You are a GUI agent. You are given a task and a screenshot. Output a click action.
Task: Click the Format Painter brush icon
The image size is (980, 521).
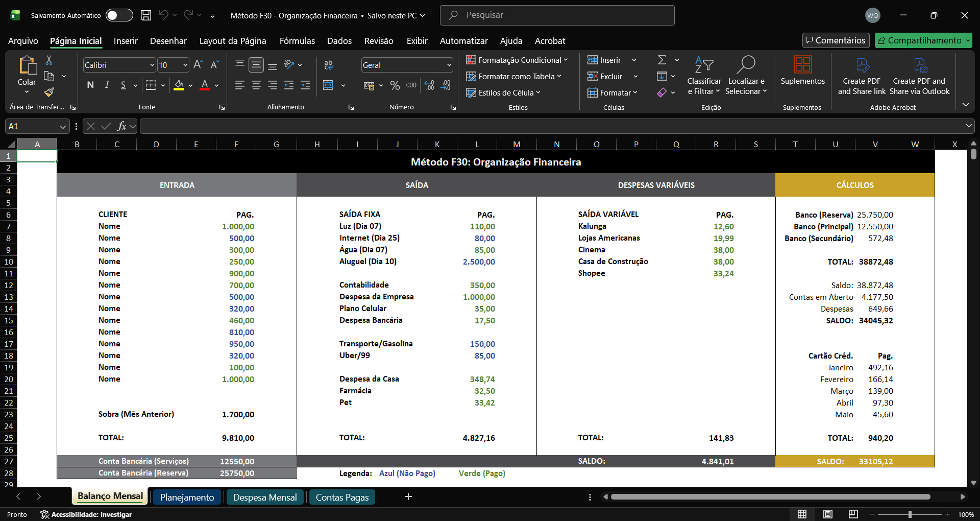49,92
